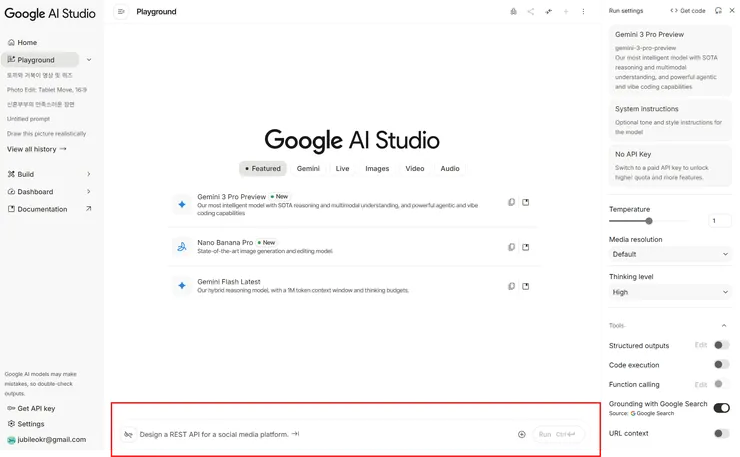Disable Grounding with Google Search switch

[721, 407]
